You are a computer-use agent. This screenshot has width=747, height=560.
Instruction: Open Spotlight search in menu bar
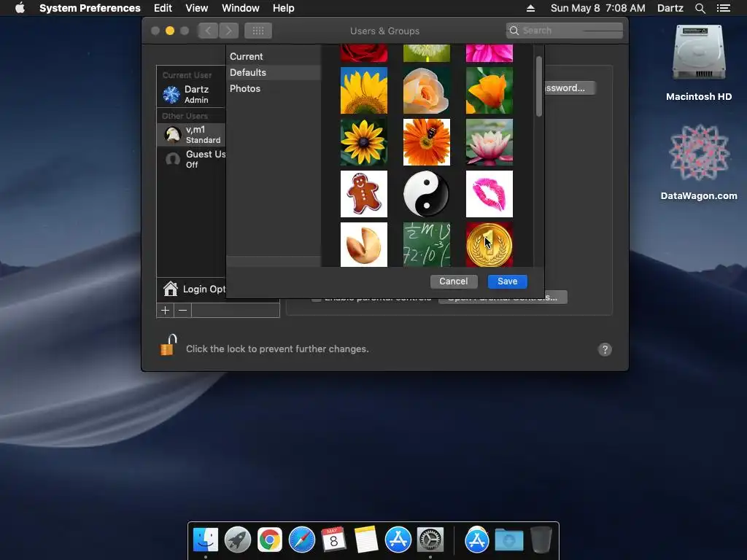click(x=700, y=8)
